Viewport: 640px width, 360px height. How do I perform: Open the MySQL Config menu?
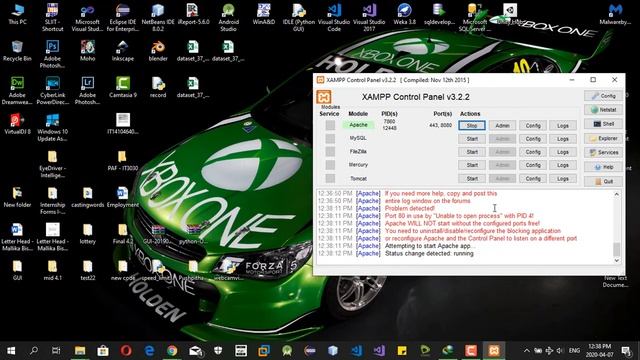coord(533,139)
